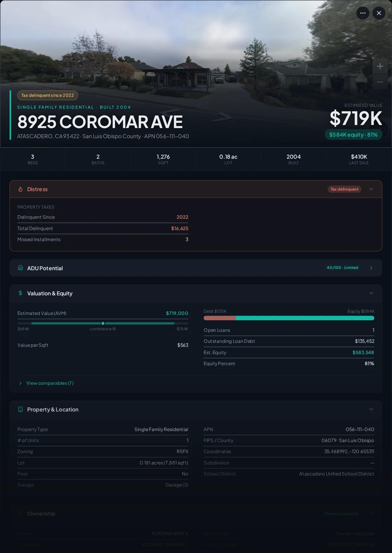
Task: Click the $584K equity · 81% pill
Action: (353, 135)
